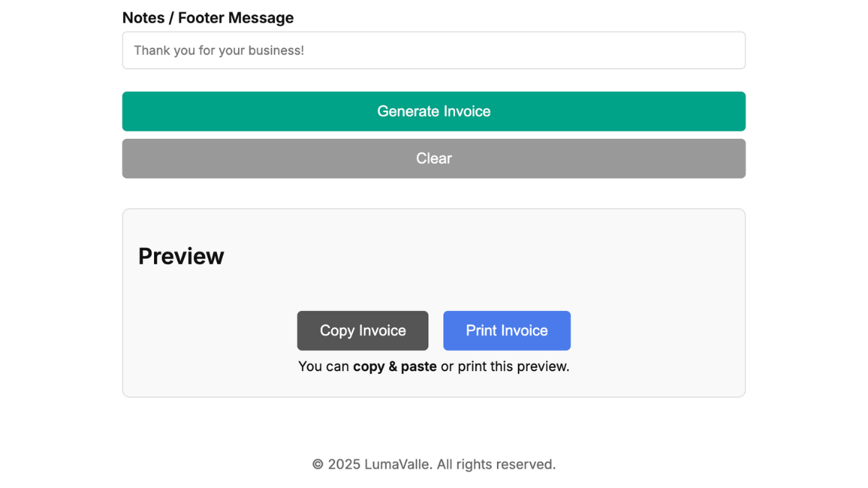Focus the "Thank you for your business!" placeholder
The image size is (868, 488).
coord(218,51)
